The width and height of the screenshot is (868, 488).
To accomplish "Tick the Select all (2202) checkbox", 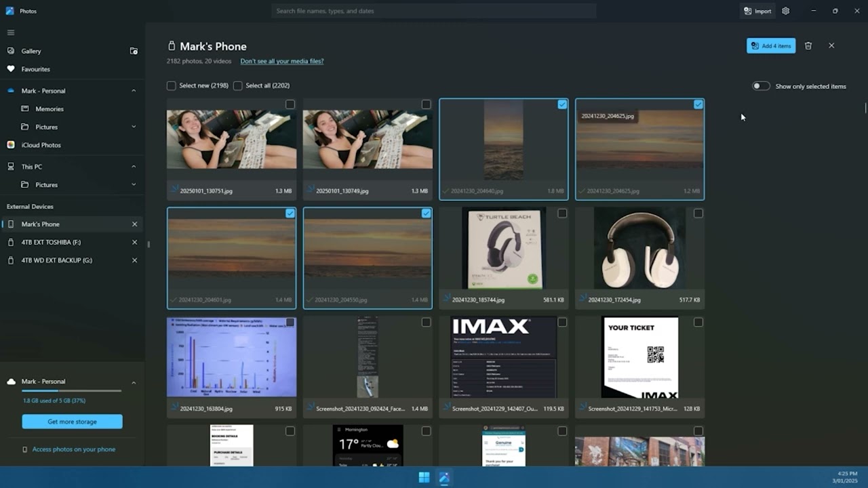I will (x=238, y=85).
